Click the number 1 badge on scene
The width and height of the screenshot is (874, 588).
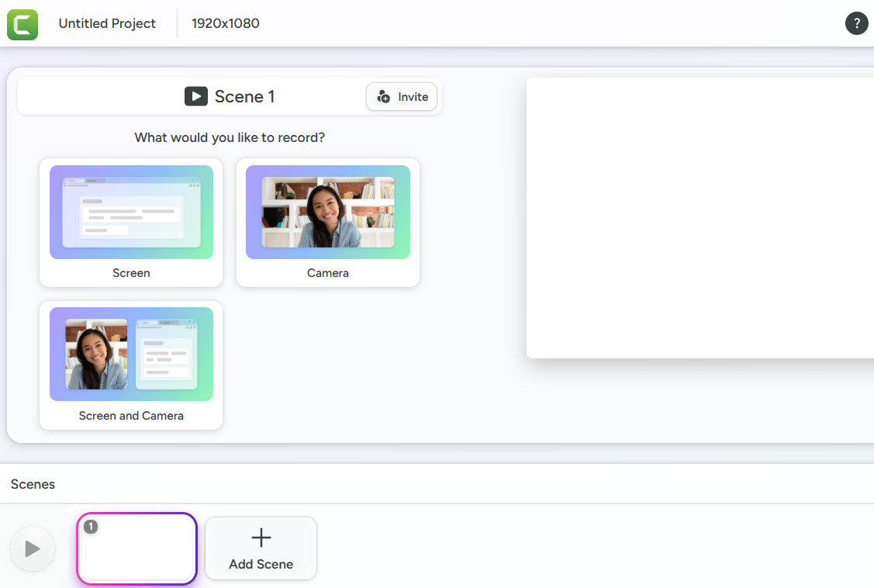pos(91,527)
